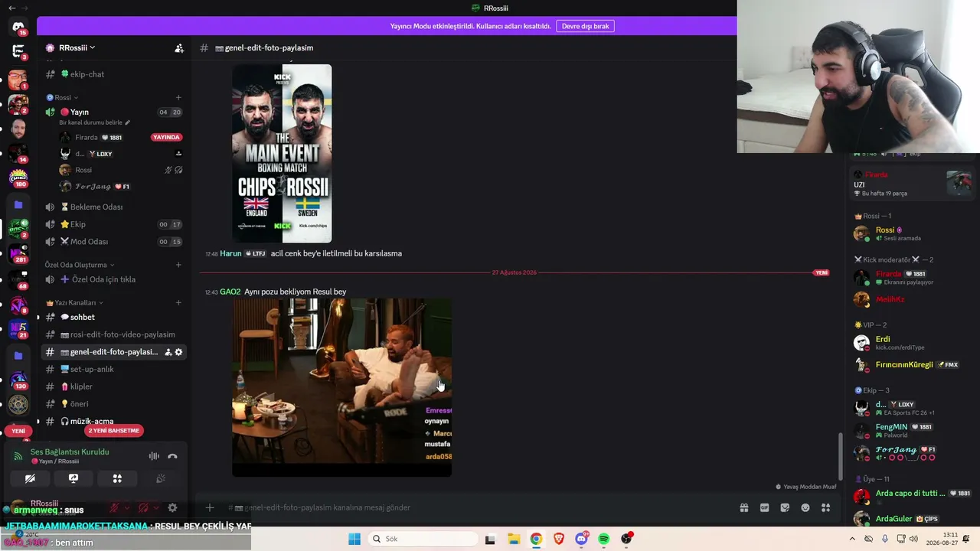Open the müzik-acma channel

coord(113,421)
